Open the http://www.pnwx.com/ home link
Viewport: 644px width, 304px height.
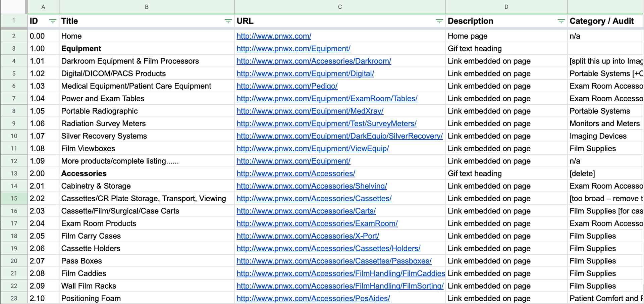(x=274, y=36)
